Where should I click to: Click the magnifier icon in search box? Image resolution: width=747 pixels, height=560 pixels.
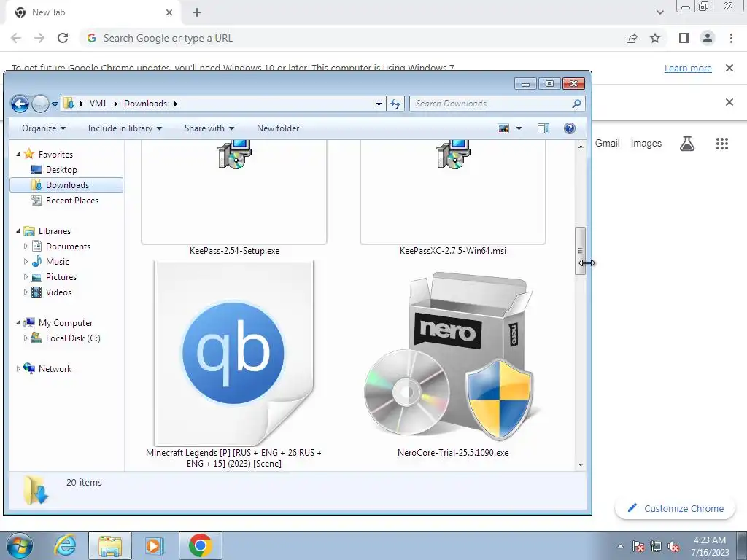pyautogui.click(x=576, y=104)
